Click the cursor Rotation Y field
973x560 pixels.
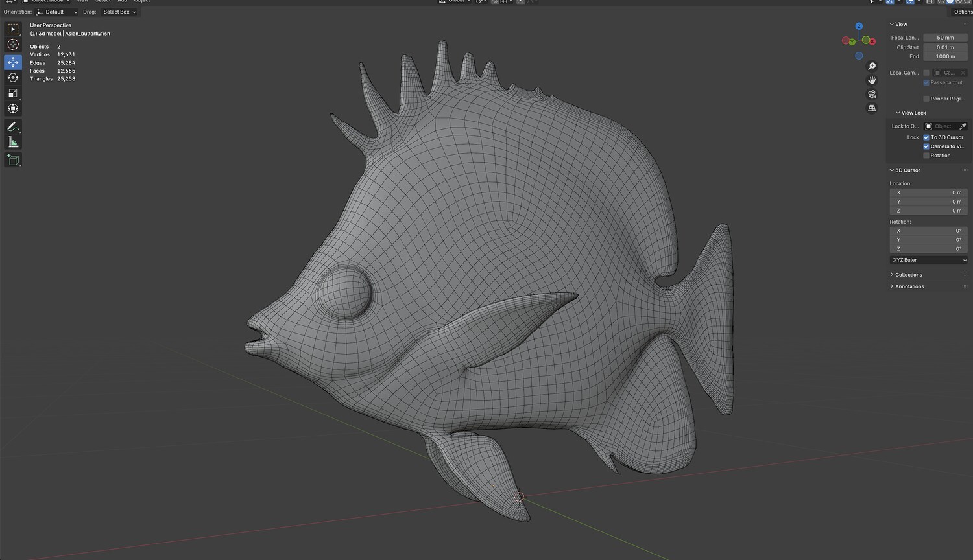coord(929,240)
